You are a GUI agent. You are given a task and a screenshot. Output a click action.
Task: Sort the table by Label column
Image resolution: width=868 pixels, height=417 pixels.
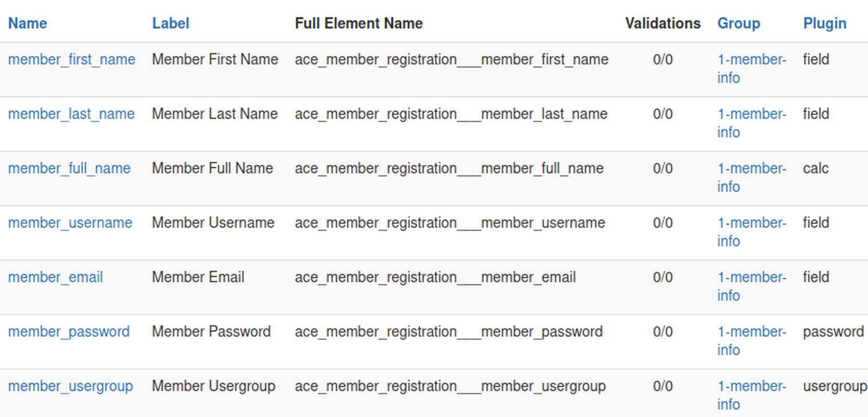click(171, 23)
